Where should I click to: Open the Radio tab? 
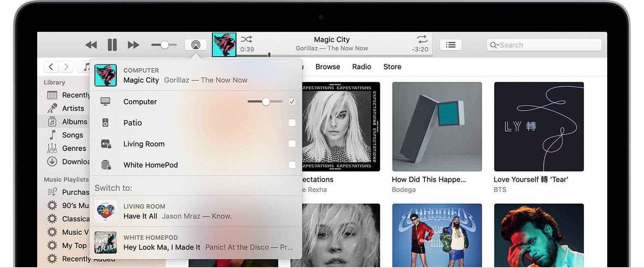click(x=362, y=67)
